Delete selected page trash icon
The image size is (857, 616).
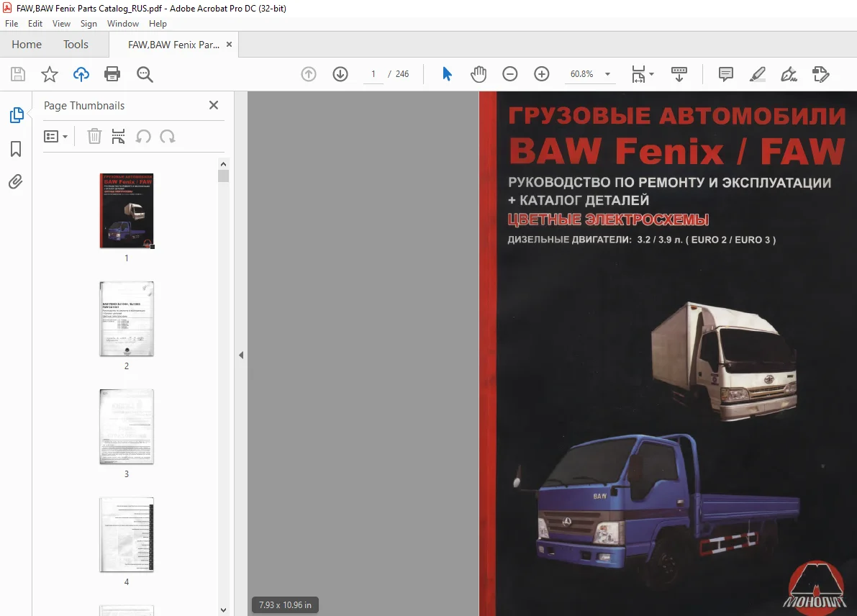coord(94,136)
